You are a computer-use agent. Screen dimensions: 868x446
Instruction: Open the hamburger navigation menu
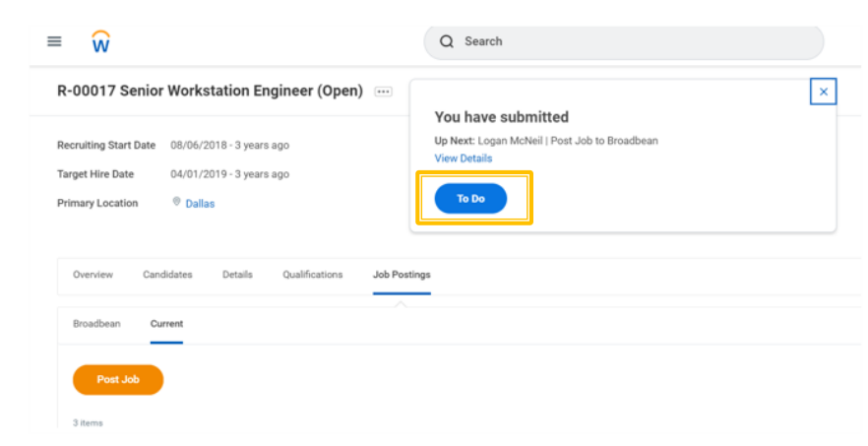(54, 41)
